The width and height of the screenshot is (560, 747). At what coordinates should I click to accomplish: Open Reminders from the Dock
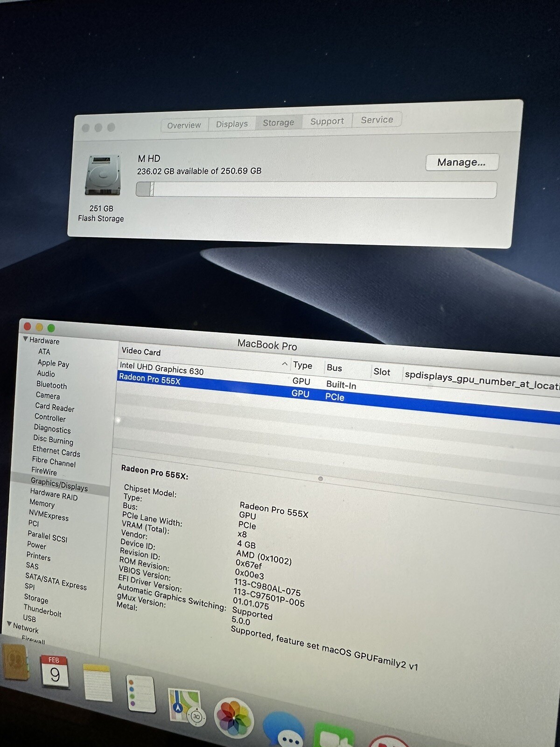140,693
